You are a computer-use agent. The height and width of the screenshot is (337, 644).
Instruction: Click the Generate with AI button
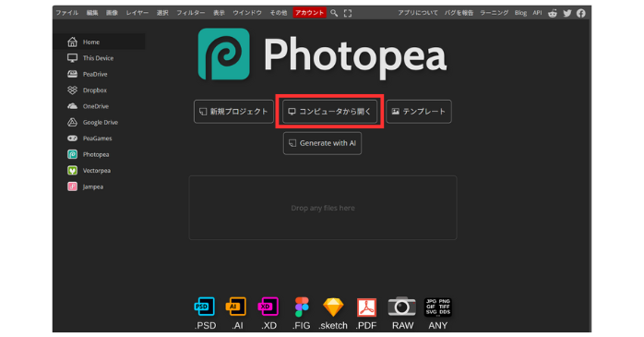click(322, 143)
